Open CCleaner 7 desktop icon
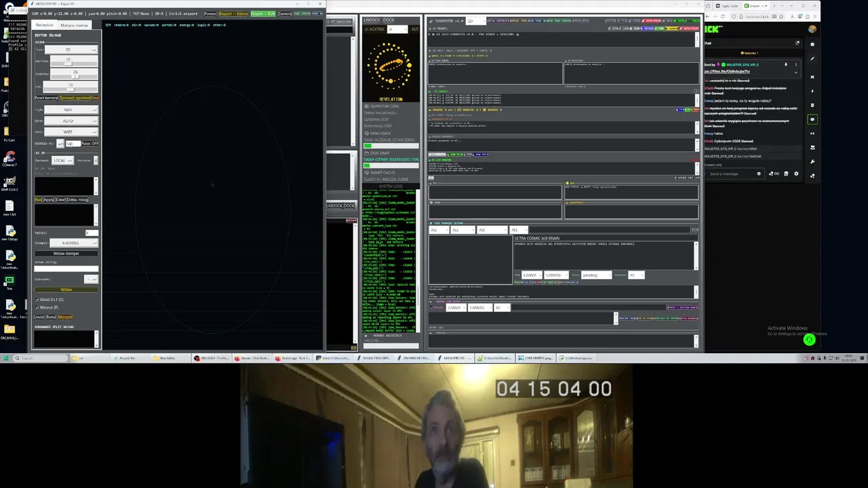Image resolution: width=868 pixels, height=488 pixels. coord(9,157)
